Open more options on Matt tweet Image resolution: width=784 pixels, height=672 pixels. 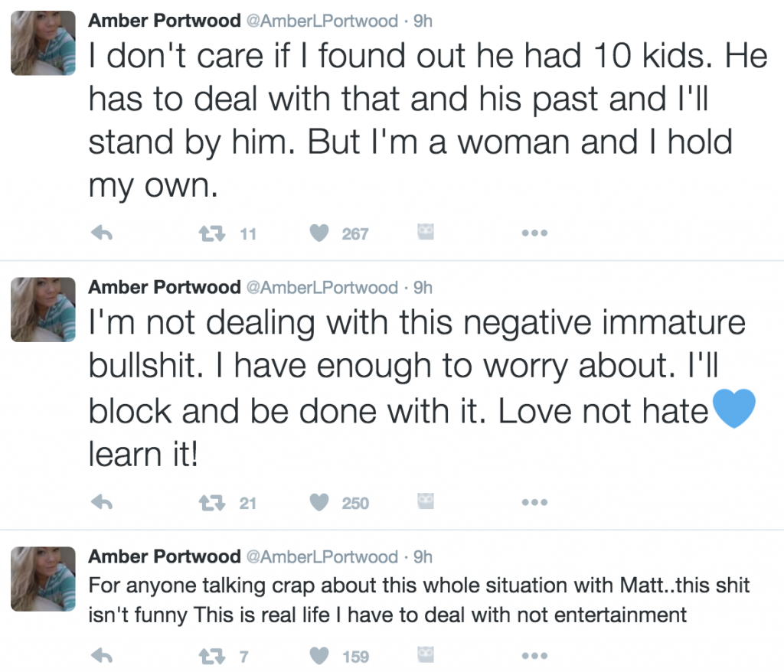533,656
